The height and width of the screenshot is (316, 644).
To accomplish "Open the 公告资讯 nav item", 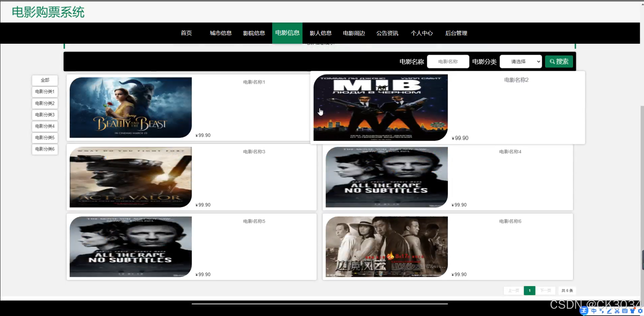I will coord(387,33).
